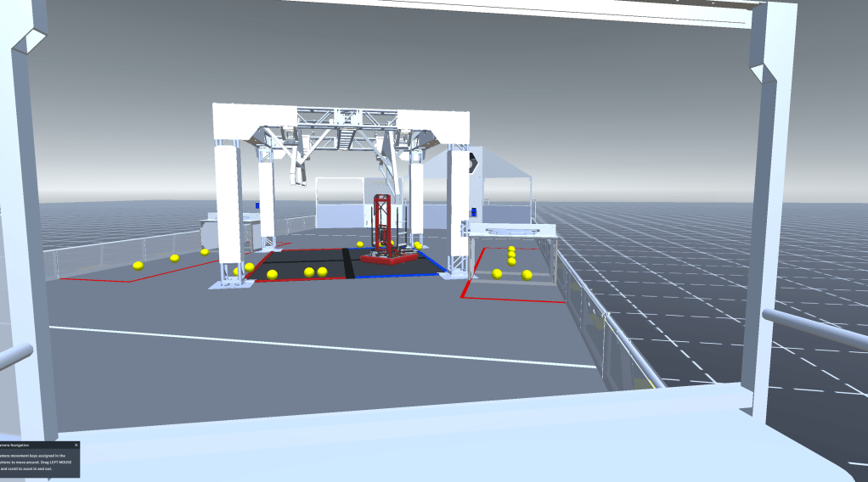Select the white table on the right side
The image size is (868, 482).
511,231
